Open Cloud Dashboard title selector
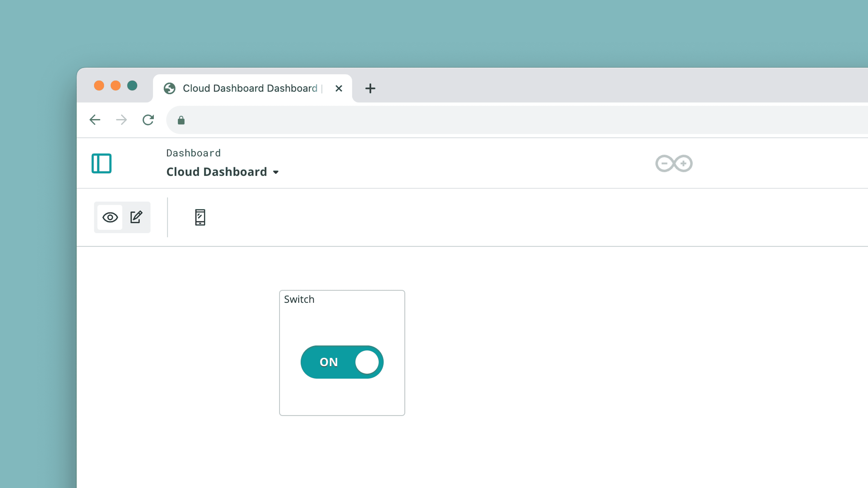Screen dimensions: 868x488 [x=217, y=172]
